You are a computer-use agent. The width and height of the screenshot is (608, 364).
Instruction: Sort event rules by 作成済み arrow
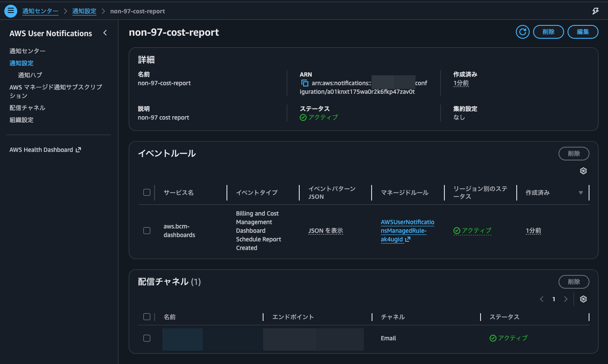(580, 193)
